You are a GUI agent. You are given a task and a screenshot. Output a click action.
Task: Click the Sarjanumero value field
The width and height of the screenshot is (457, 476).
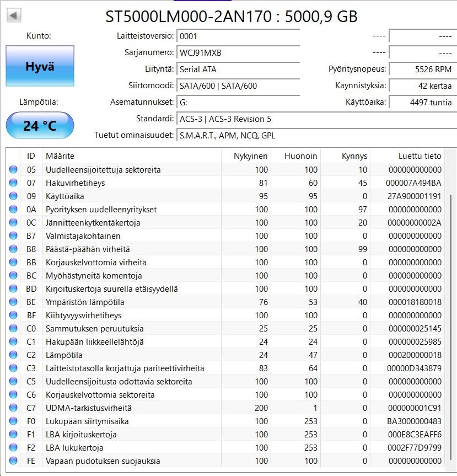click(238, 53)
